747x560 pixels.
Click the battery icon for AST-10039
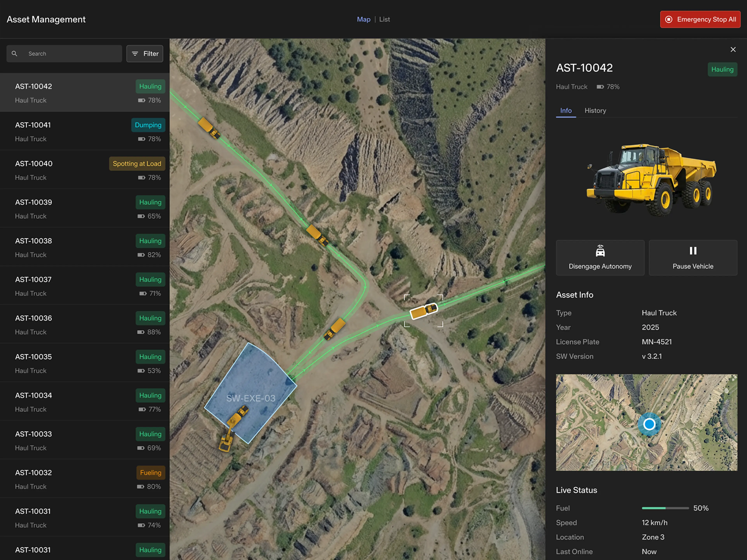pyautogui.click(x=141, y=216)
